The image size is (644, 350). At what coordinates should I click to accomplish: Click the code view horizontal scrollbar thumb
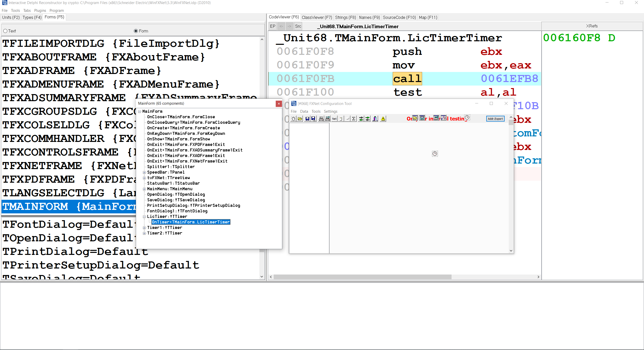click(x=363, y=277)
